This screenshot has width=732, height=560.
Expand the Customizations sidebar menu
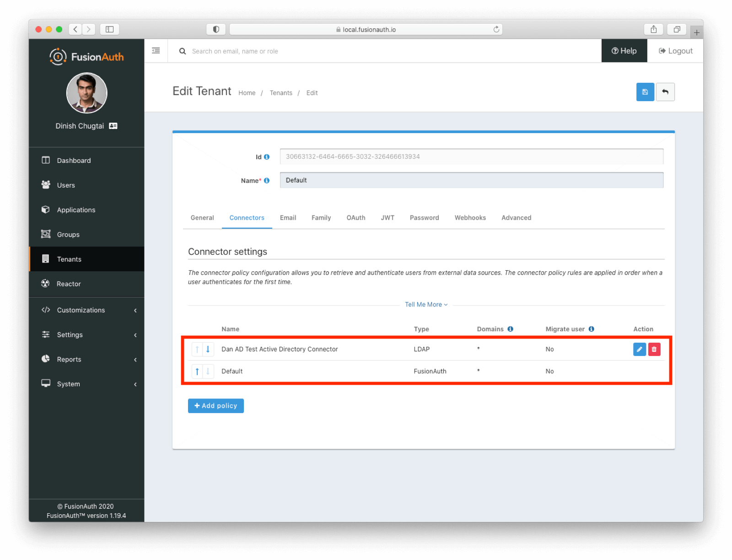(86, 310)
